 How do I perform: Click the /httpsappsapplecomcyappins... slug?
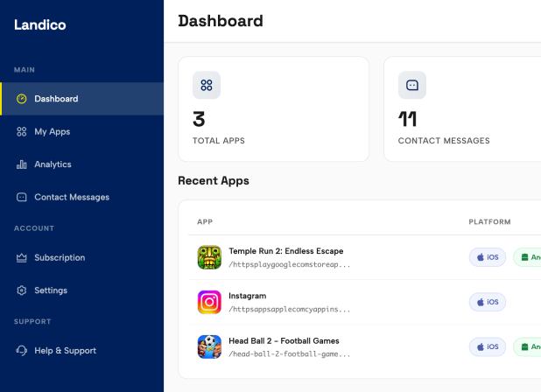[289, 309]
